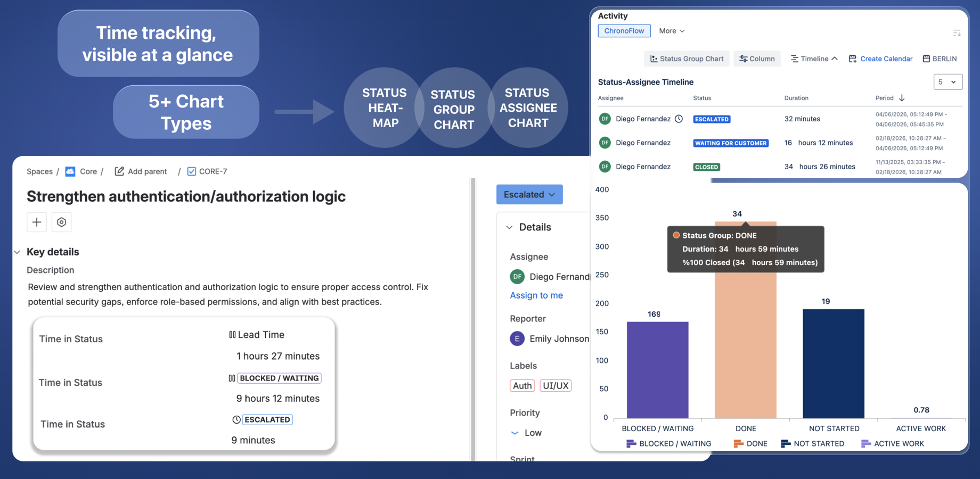Click the Status column header
980x479 pixels.
702,98
